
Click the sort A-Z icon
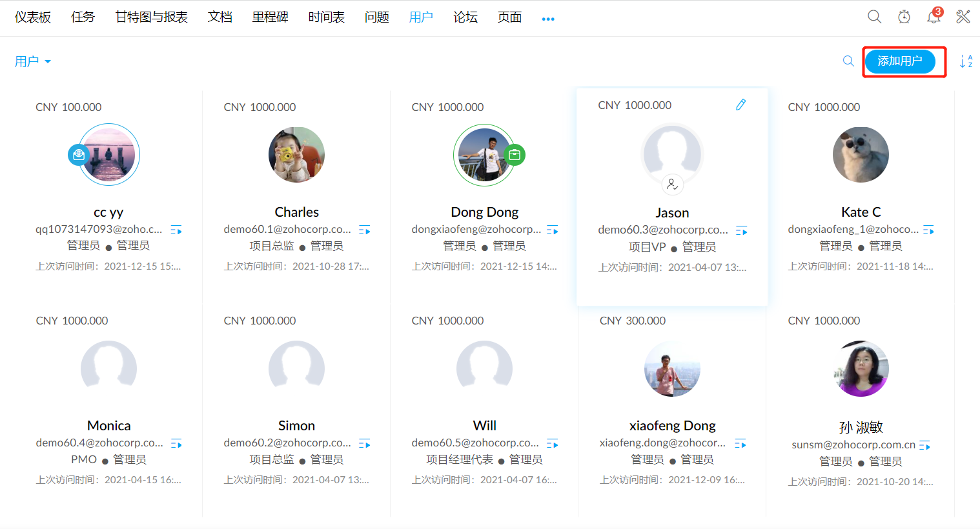(966, 61)
